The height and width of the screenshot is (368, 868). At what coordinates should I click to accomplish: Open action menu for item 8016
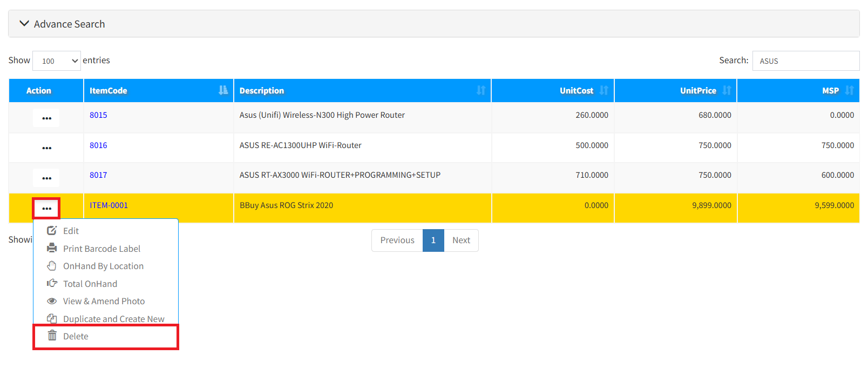(46, 148)
